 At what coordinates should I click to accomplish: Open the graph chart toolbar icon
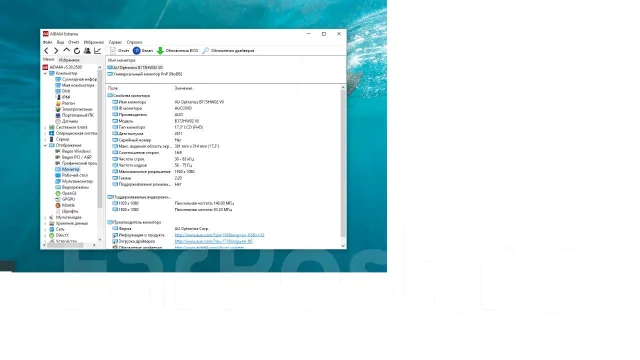pyautogui.click(x=98, y=51)
